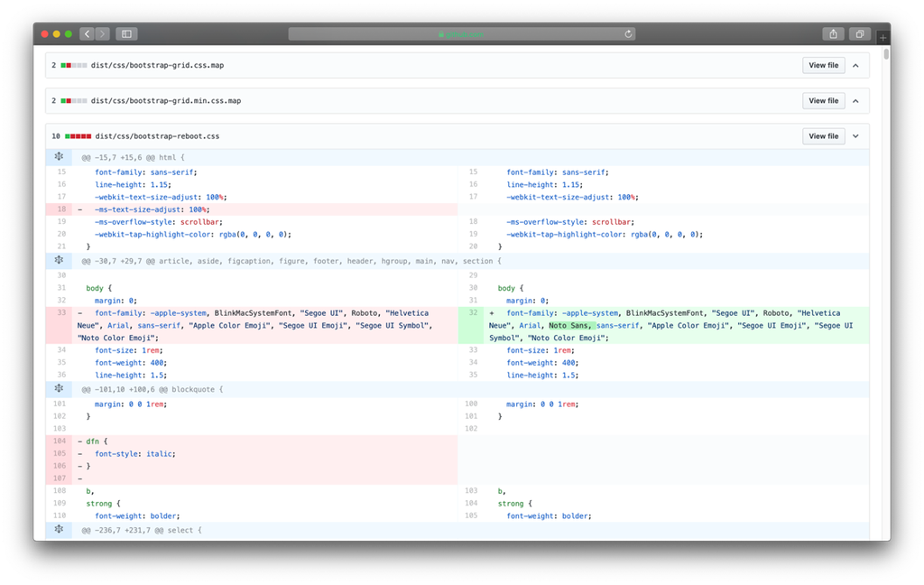Open a new tab with plus button
The height and width of the screenshot is (585, 924).
coord(882,38)
